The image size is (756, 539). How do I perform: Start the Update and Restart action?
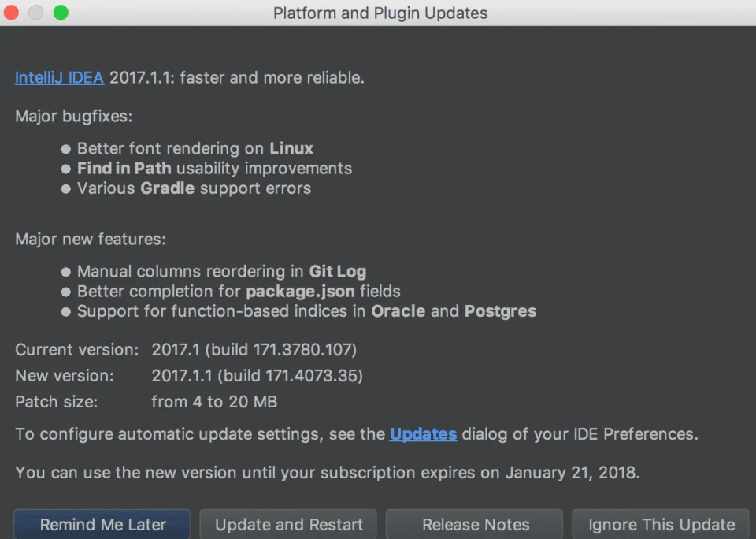[288, 524]
